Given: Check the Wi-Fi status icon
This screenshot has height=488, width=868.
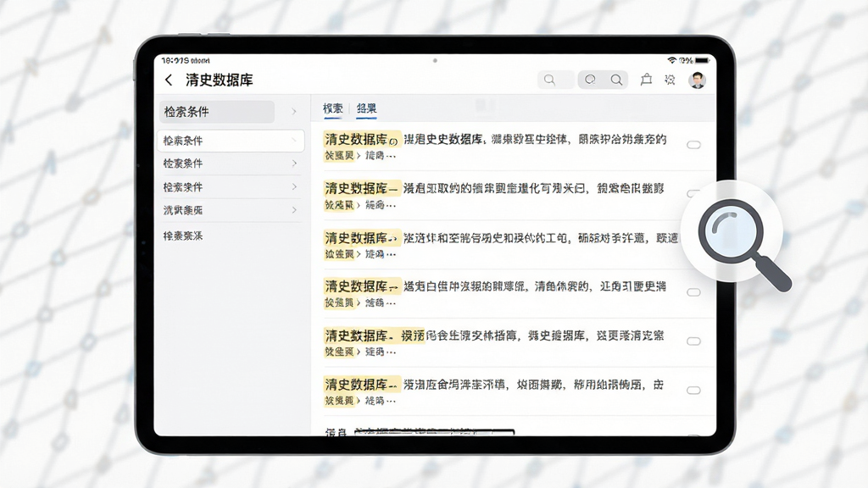Looking at the screenshot, I should (x=671, y=60).
